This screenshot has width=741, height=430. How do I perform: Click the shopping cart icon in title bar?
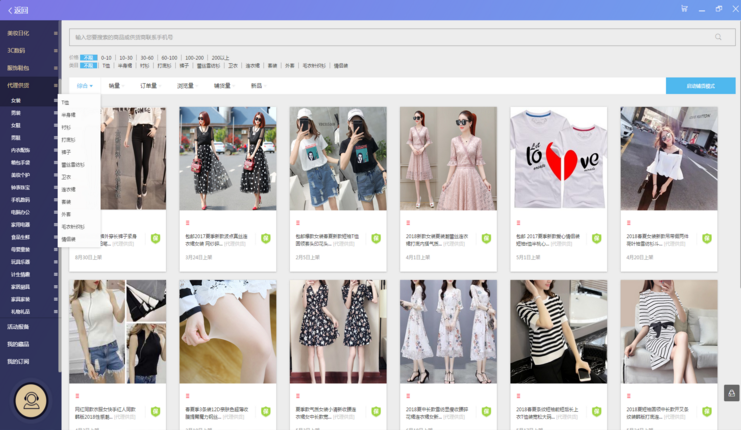[x=684, y=9]
